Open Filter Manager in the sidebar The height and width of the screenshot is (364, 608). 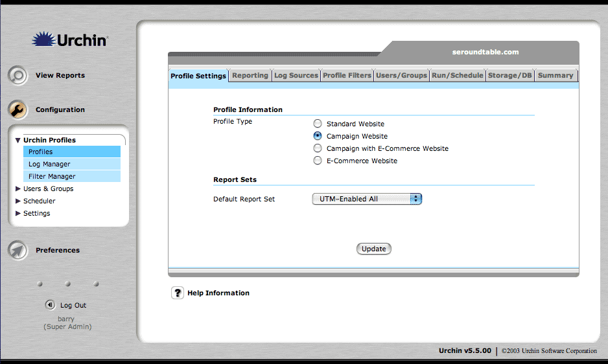tap(72, 176)
